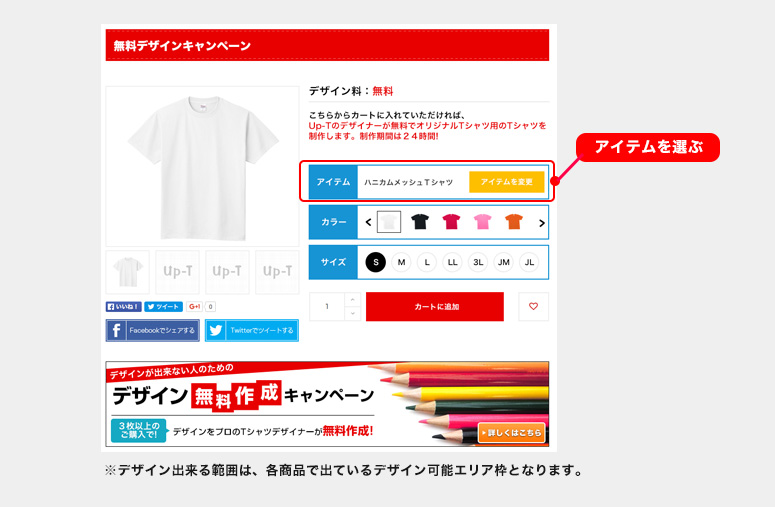Select the black T-shirt color

click(420, 222)
